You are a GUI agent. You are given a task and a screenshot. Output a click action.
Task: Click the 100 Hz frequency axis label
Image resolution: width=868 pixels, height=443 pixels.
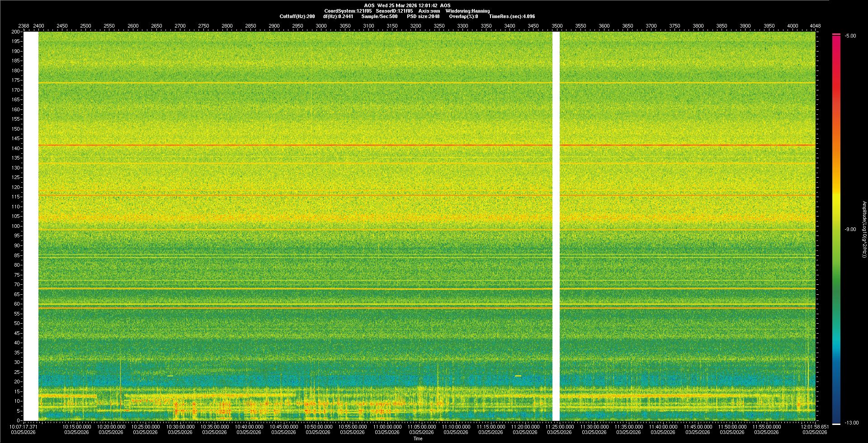pos(15,226)
